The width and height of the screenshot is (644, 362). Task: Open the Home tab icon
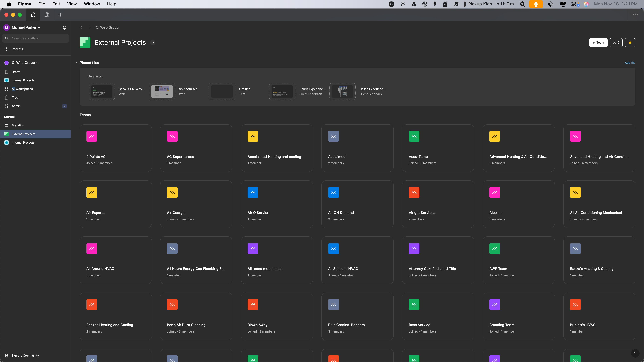click(x=33, y=15)
